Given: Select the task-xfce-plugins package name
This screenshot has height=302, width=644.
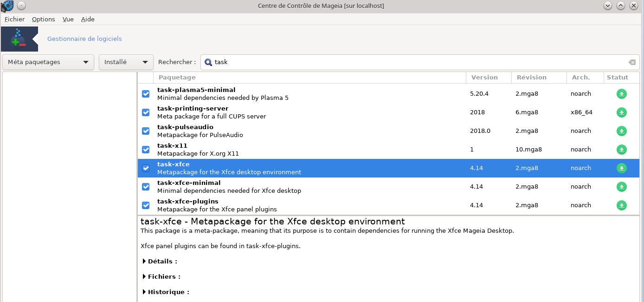Looking at the screenshot, I should pyautogui.click(x=188, y=202).
